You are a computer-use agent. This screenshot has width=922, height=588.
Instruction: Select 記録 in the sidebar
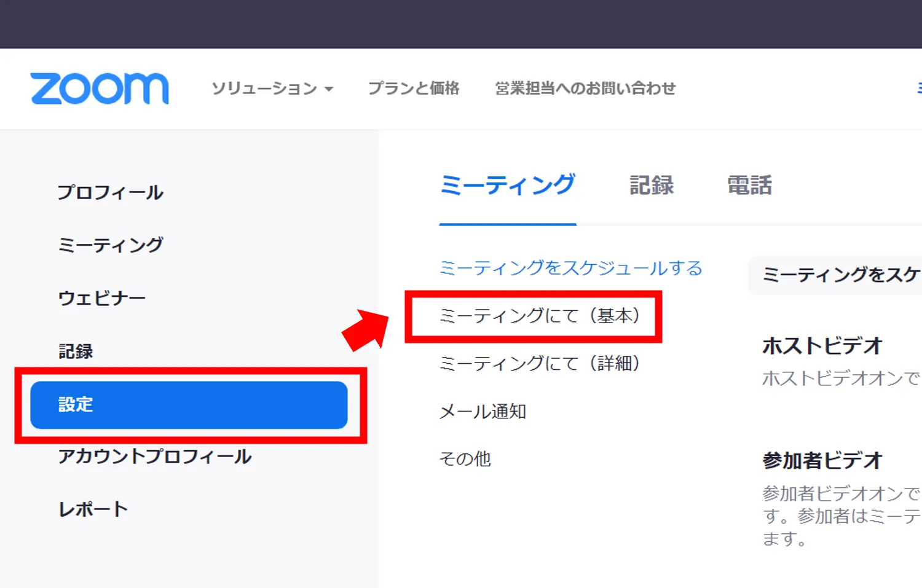[76, 351]
